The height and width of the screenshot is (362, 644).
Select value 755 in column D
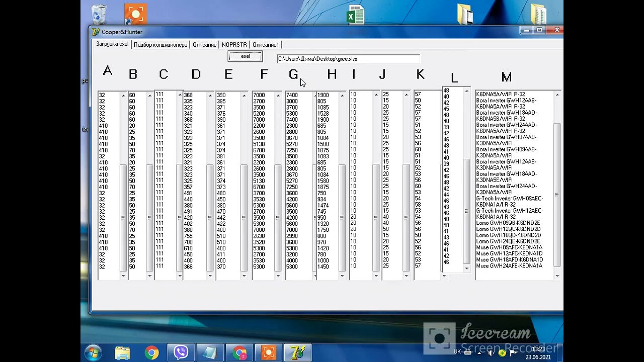pos(188,236)
